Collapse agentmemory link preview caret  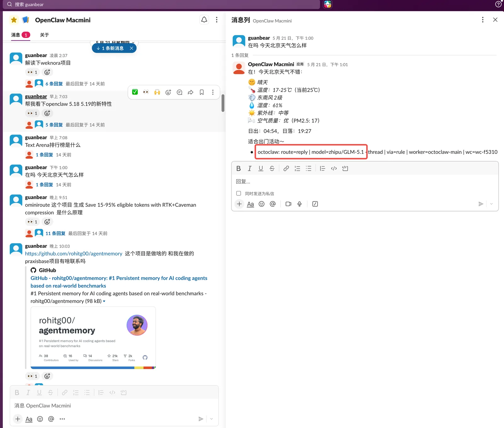point(104,301)
